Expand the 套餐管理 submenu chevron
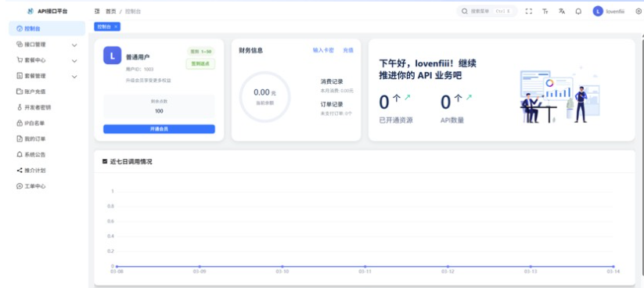Screen dimensions: 644x288 [74, 77]
